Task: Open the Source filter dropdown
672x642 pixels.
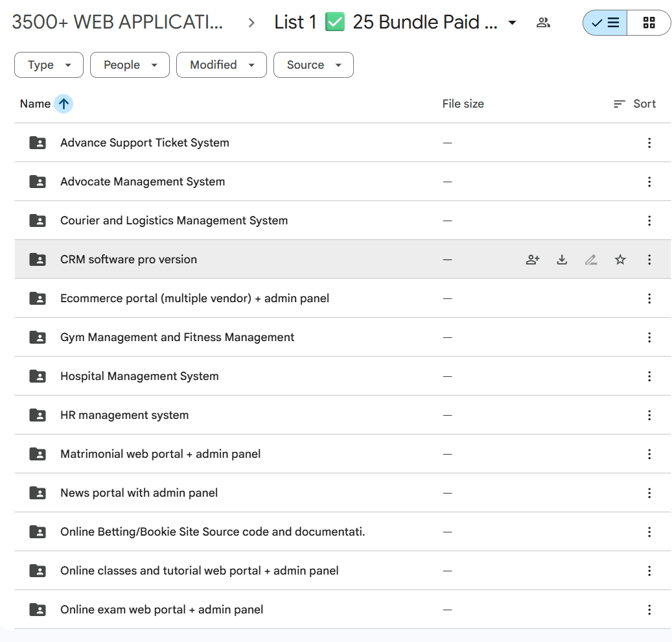Action: point(314,65)
